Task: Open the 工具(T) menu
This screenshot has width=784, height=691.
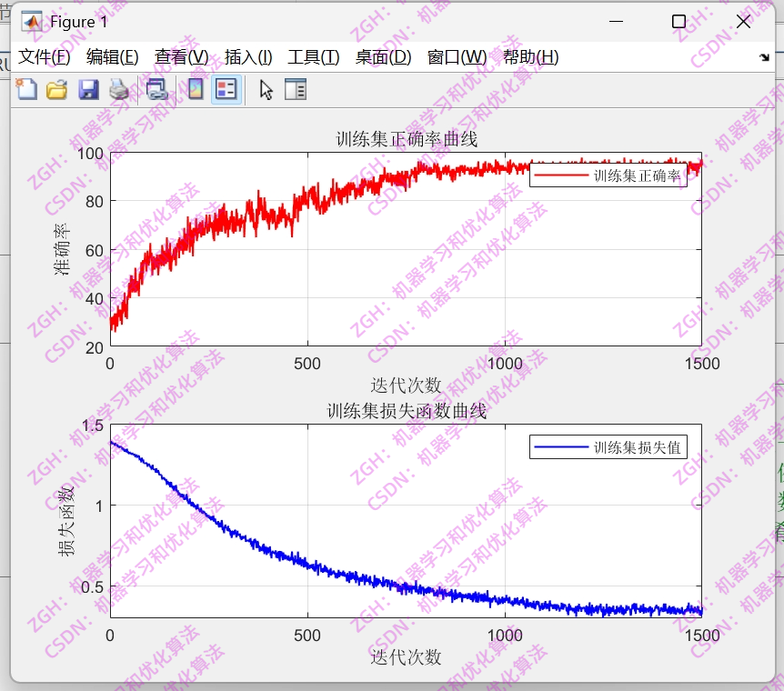Action: point(314,57)
